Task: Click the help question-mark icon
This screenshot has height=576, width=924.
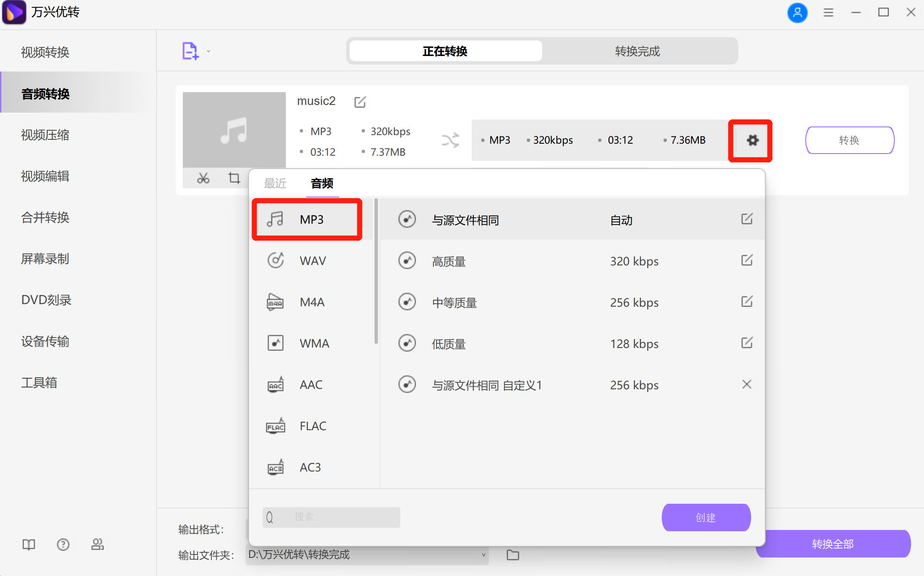Action: coord(63,544)
